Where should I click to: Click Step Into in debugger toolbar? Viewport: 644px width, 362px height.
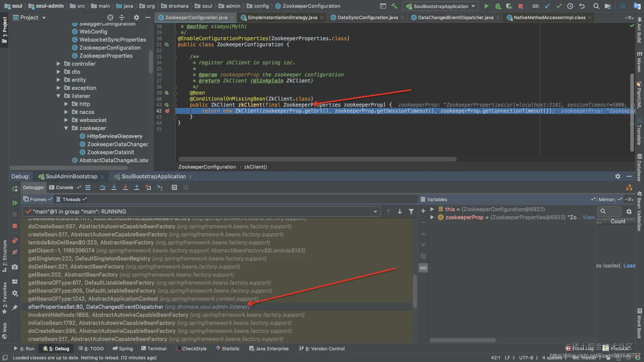[114, 188]
